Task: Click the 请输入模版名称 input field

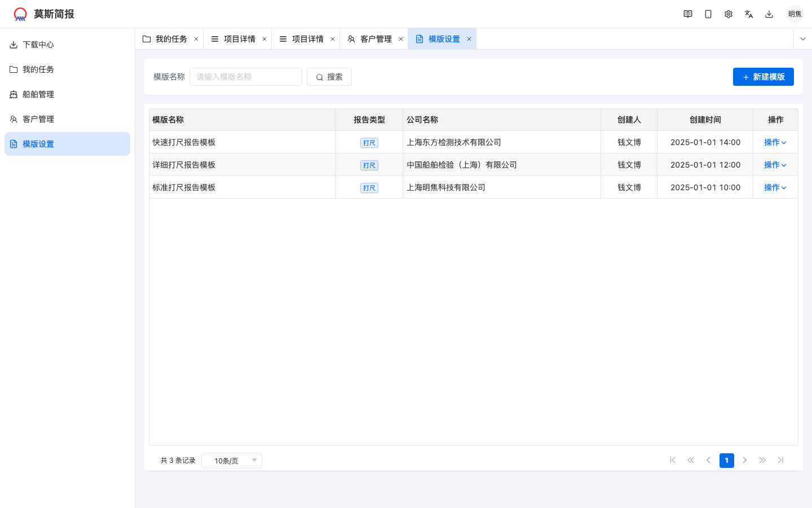Action: click(246, 77)
